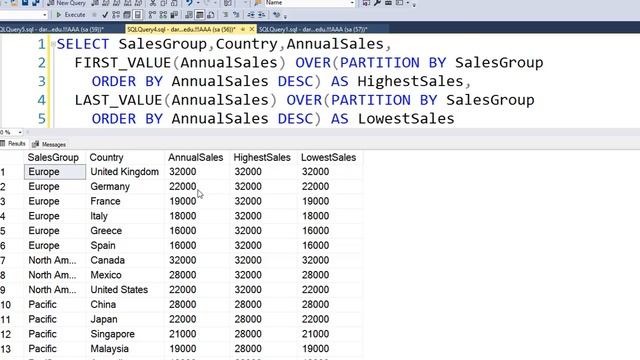Switch output to Results to File
This screenshot has width=640, height=360.
[211, 15]
